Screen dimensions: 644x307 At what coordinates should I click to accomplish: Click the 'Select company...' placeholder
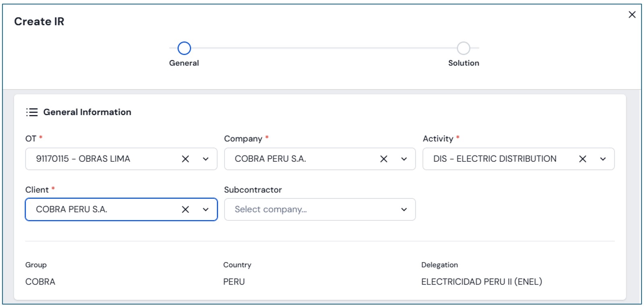pos(270,210)
